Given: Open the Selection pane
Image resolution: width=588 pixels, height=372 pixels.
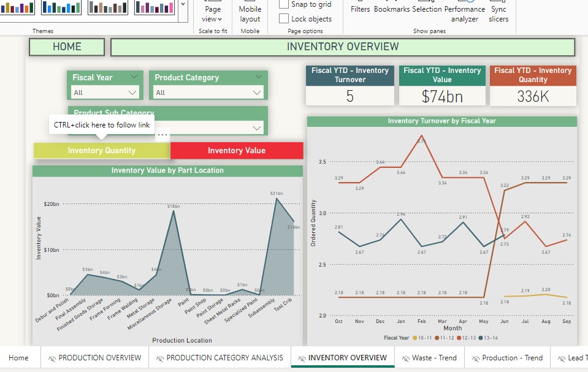Looking at the screenshot, I should pyautogui.click(x=427, y=9).
